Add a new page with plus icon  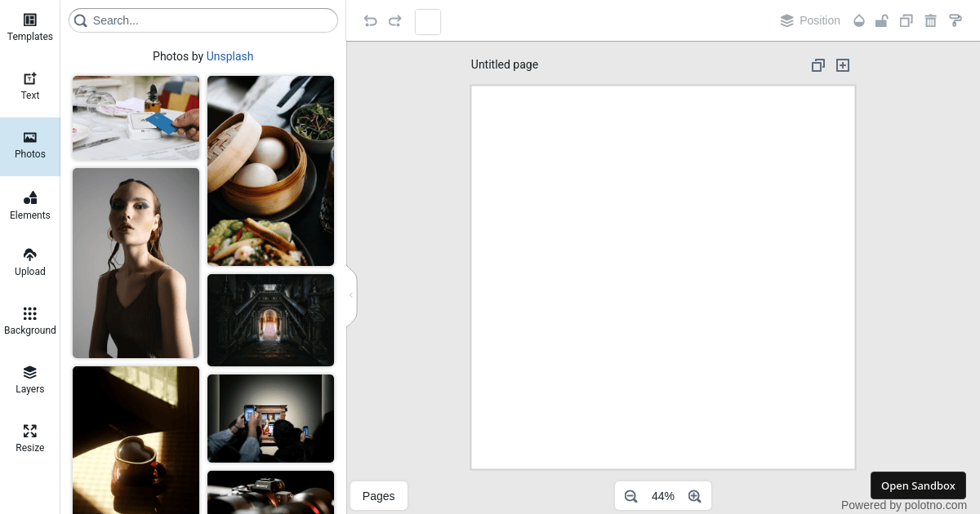click(843, 65)
